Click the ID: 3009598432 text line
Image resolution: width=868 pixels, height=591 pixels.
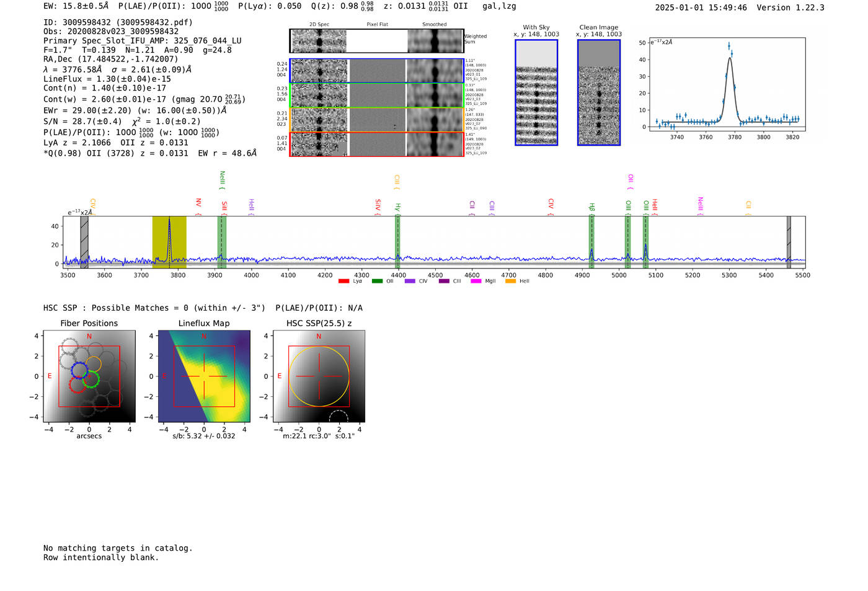[118, 22]
